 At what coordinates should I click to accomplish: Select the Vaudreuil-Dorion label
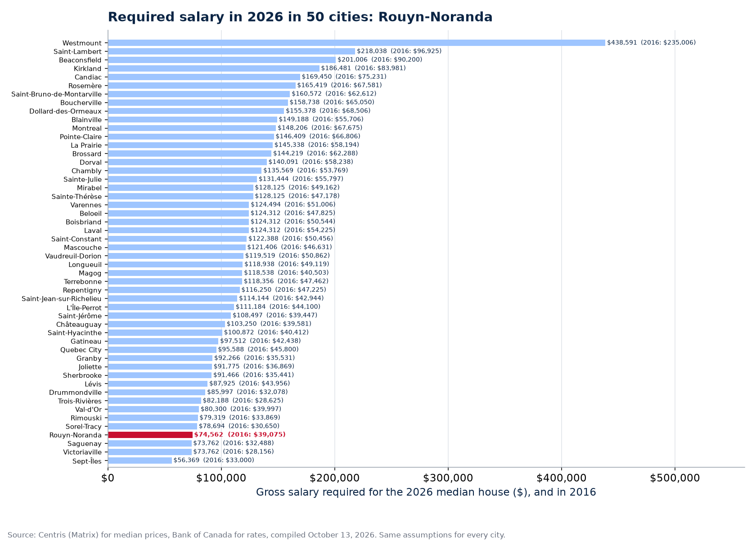pos(73,257)
